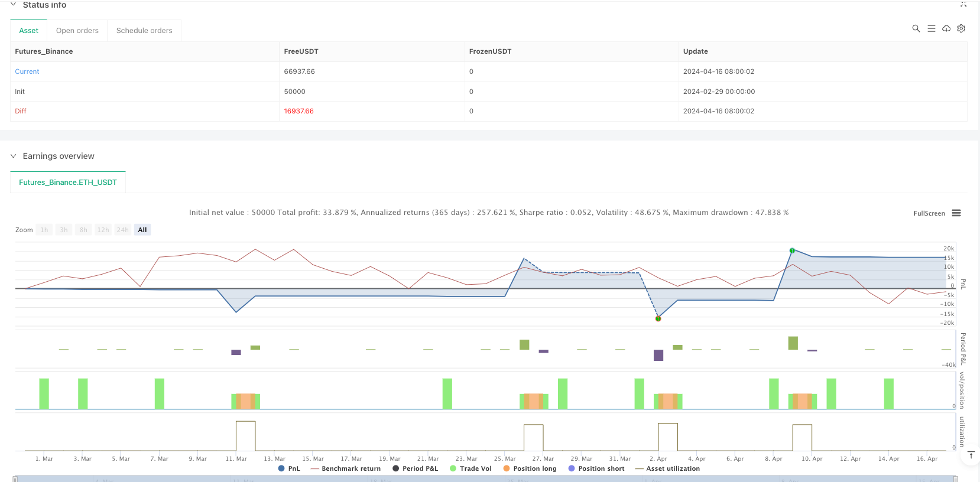Click the FullScreen button

[x=929, y=213]
